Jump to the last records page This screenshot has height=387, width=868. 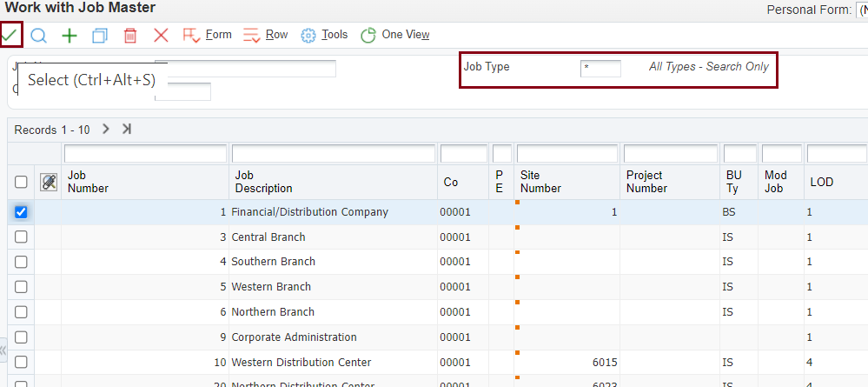pos(127,130)
